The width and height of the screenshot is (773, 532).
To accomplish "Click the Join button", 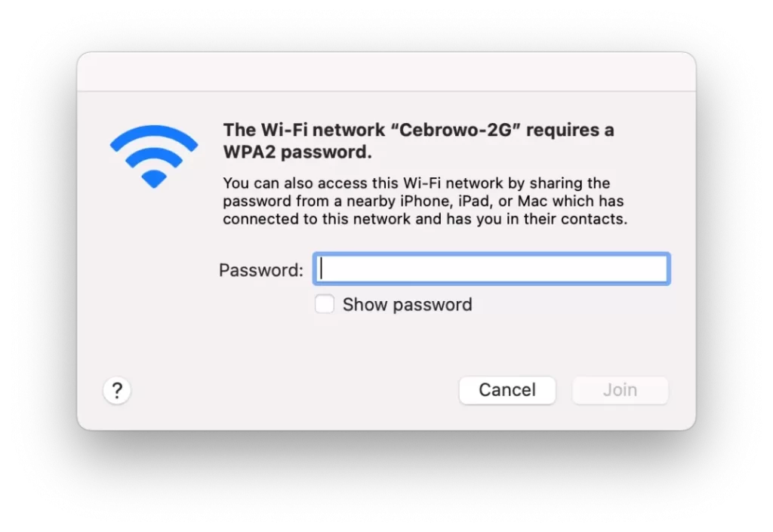I will click(x=621, y=390).
